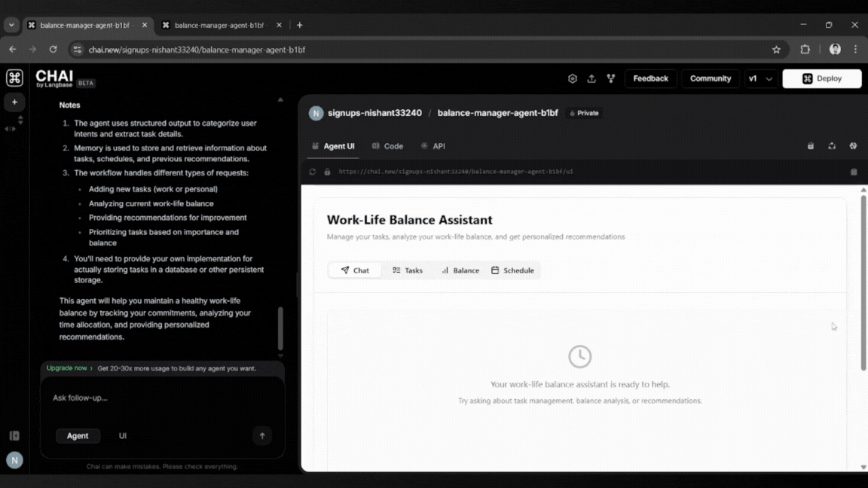Select the Agent mode toggle in chat input

point(78,435)
